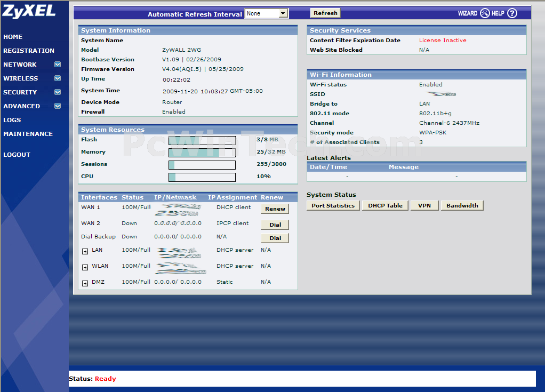Viewport: 545px width, 392px height.
Task: Open Bandwidth status
Action: tap(462, 206)
